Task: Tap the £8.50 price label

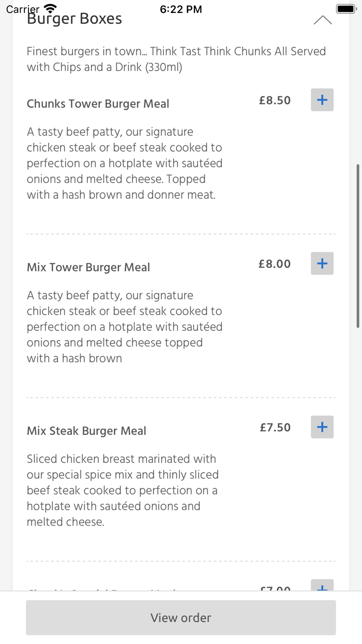Action: [x=275, y=100]
